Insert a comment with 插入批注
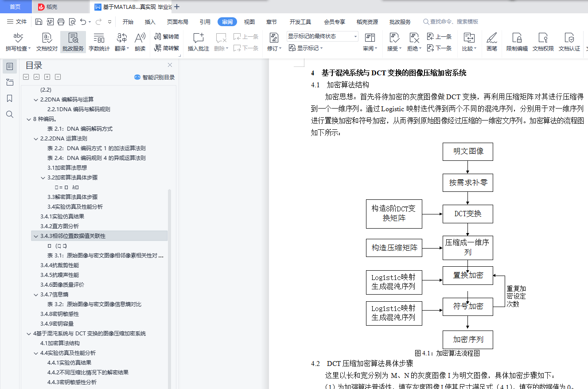The image size is (588, 389). 199,43
